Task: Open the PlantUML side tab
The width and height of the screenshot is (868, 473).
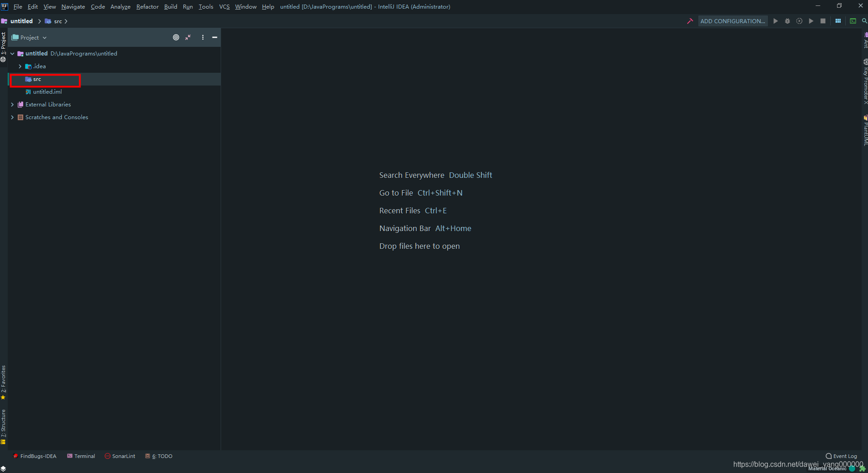Action: [x=865, y=130]
